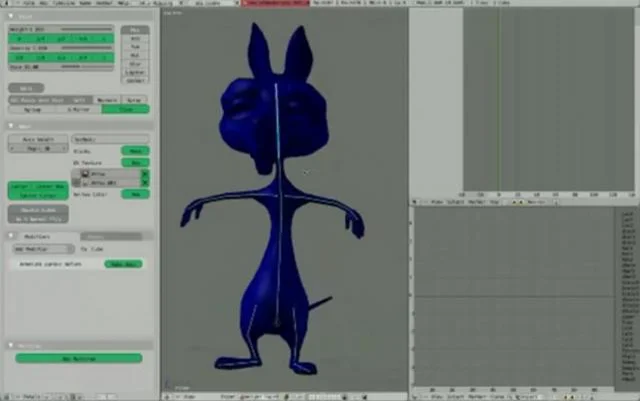This screenshot has width=640, height=401.
Task: Click the Center Cursor button
Action: (38, 196)
